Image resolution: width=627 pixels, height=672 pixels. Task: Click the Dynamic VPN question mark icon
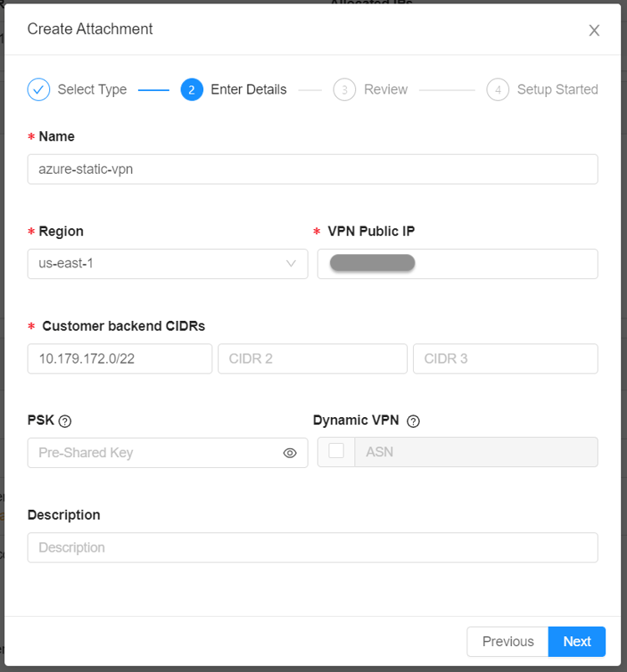point(413,421)
